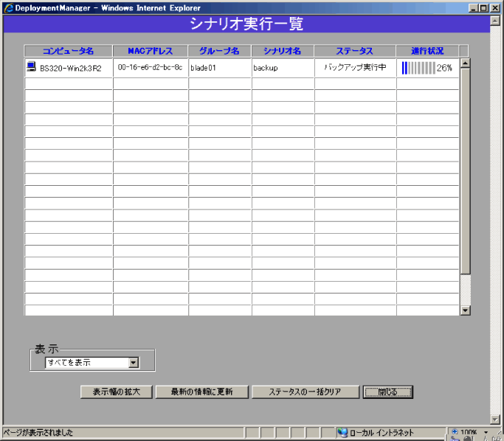Image resolution: width=504 pixels, height=441 pixels.
Task: Sort by コンピュータ名 column header
Action: [68, 51]
